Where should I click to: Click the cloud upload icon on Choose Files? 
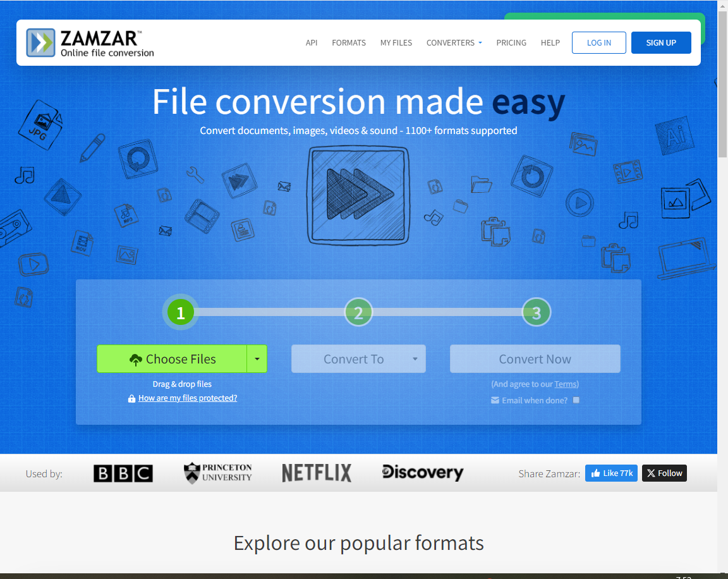[x=135, y=360]
